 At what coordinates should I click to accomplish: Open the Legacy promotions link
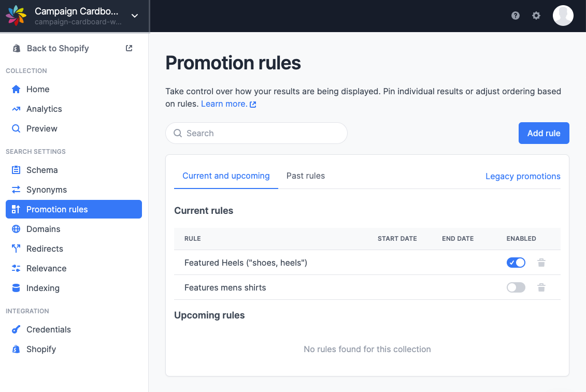523,177
